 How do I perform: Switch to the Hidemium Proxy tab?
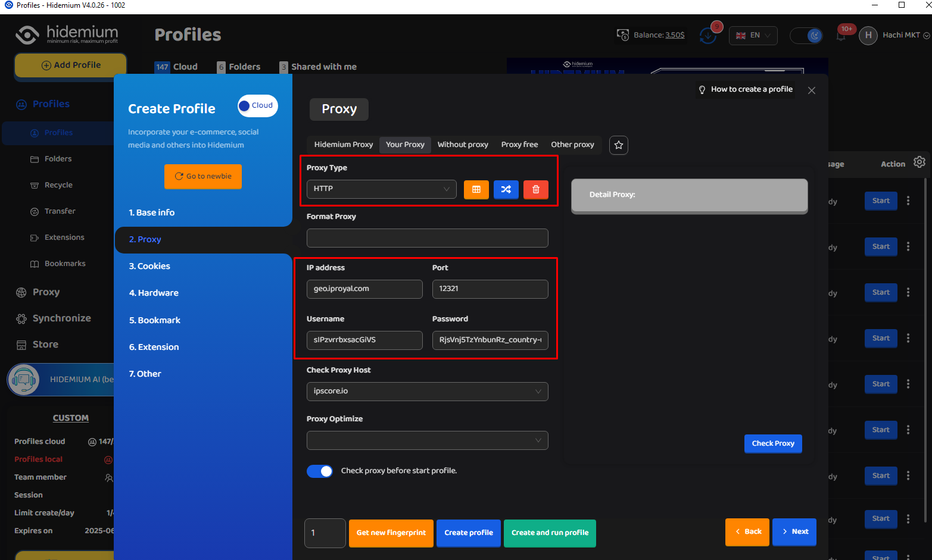pyautogui.click(x=344, y=145)
